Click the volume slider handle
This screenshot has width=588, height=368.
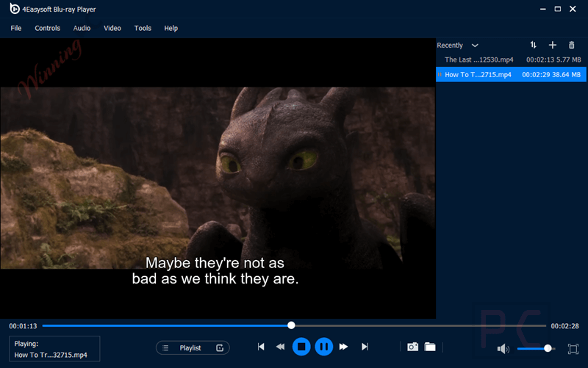click(548, 348)
